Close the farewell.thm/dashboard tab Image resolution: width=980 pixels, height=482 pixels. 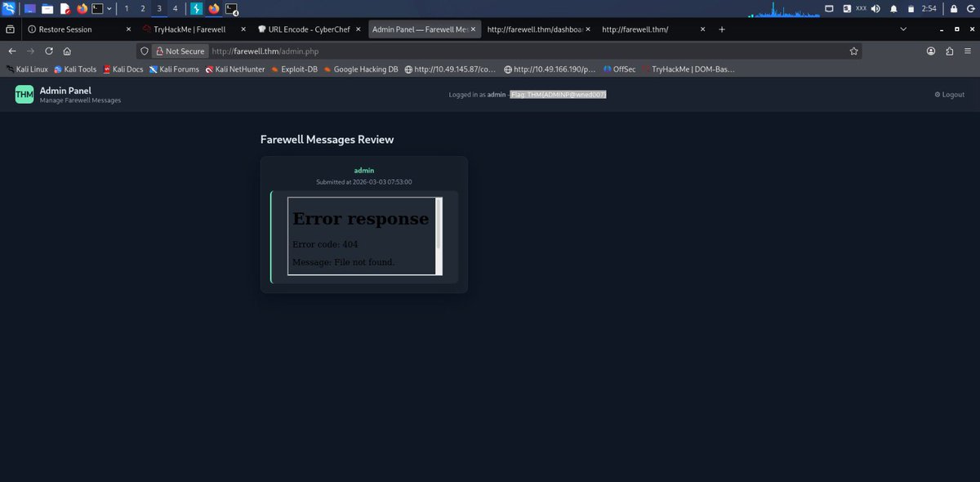pos(589,29)
